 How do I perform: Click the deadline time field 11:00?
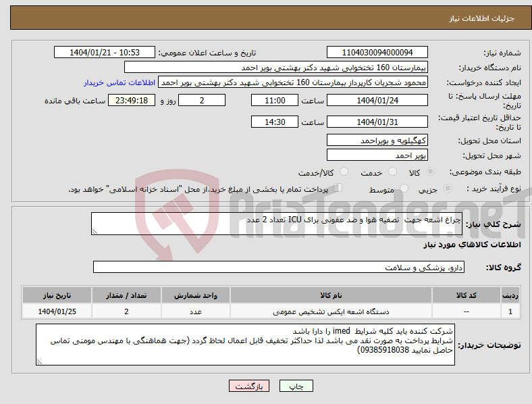pos(275,100)
